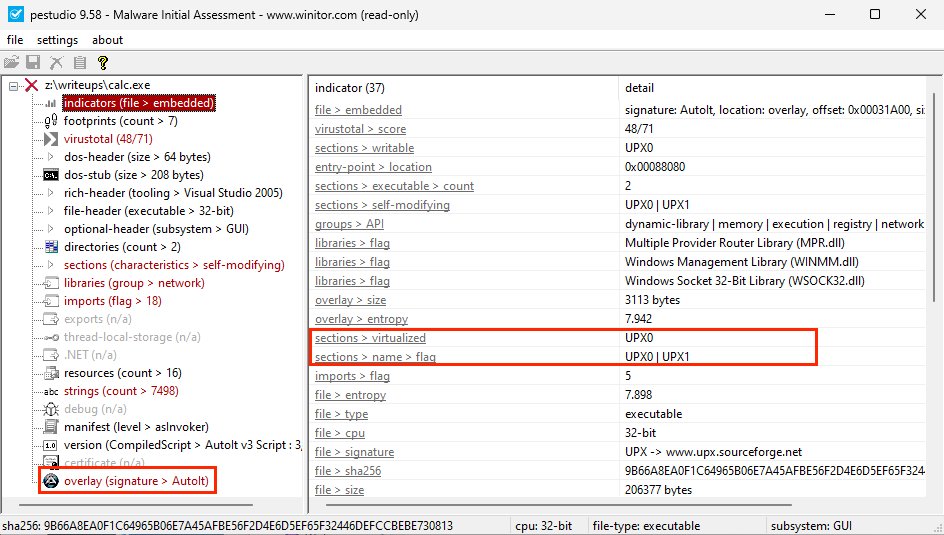Select virustotal (48/71) tree item
944x535 pixels.
(108, 139)
